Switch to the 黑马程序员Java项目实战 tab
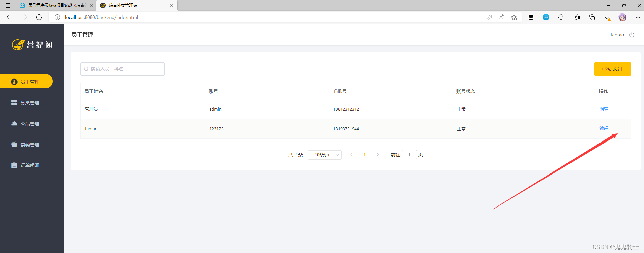The image size is (644, 253). 56,5
